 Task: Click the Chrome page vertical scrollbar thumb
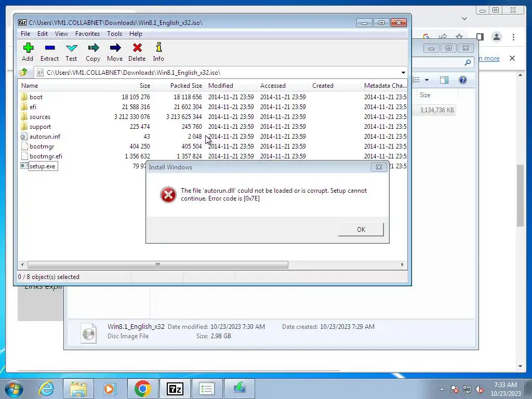pos(520,195)
